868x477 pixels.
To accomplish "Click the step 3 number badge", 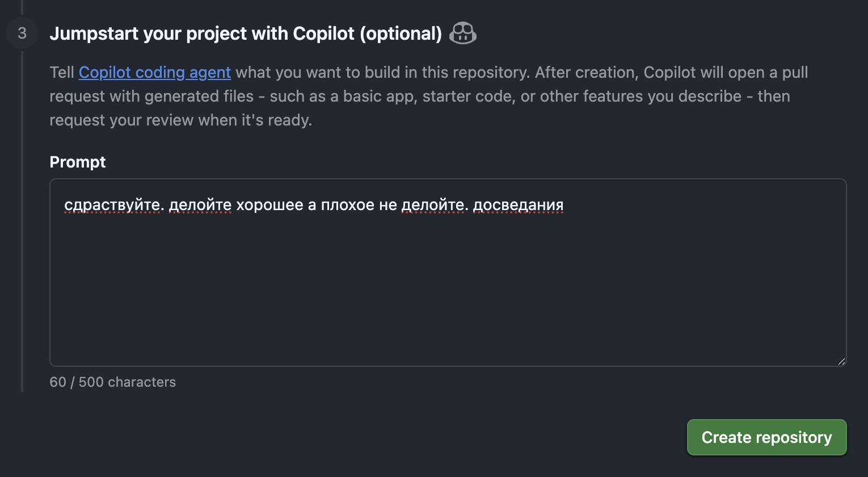I will point(22,34).
